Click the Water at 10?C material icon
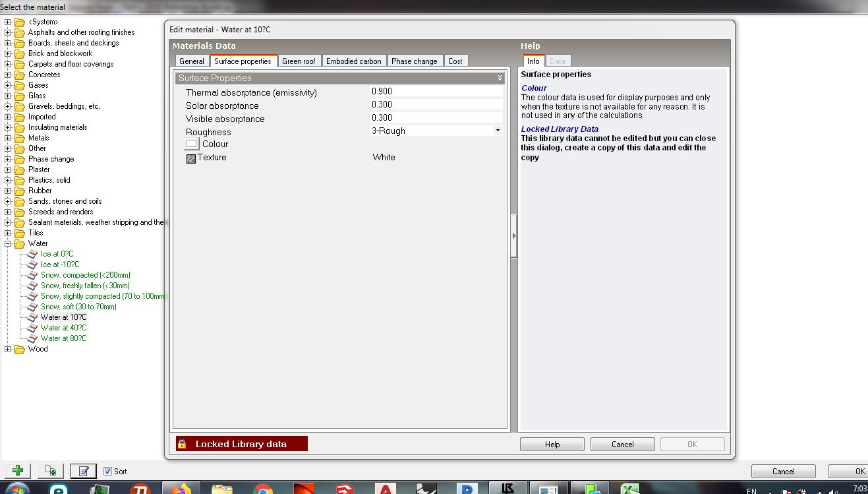Viewport: 868px width, 494px height. 33,317
